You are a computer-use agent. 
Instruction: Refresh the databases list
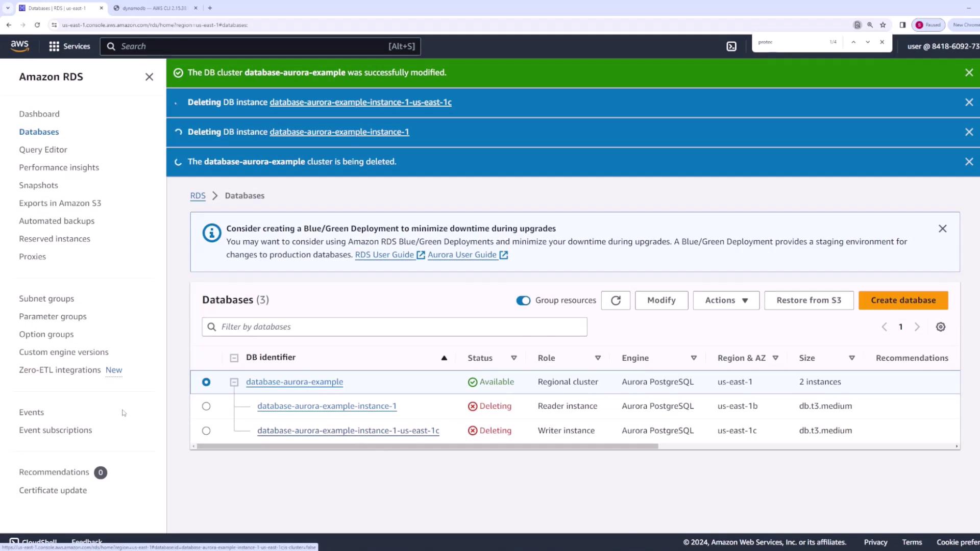tap(616, 300)
